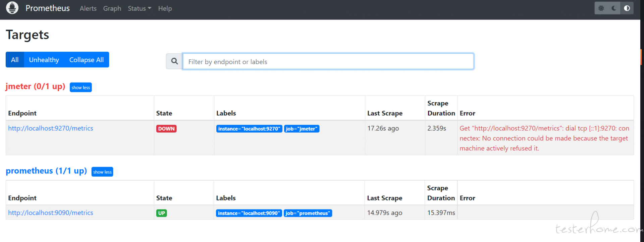Open the Help page
Viewport: 644px width, 242px height.
[x=165, y=8]
